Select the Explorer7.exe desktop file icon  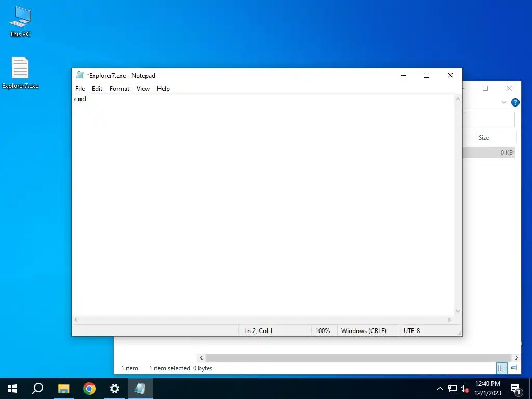pos(20,73)
